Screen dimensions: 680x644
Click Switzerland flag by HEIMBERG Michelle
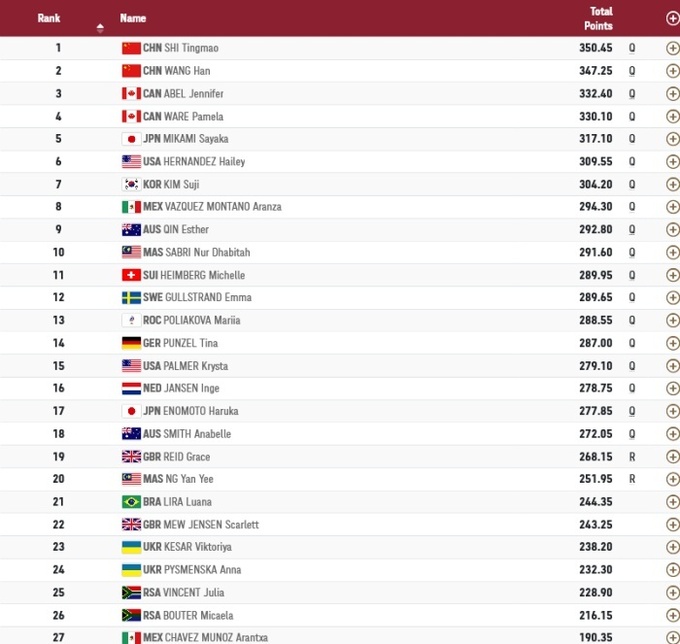pyautogui.click(x=131, y=275)
